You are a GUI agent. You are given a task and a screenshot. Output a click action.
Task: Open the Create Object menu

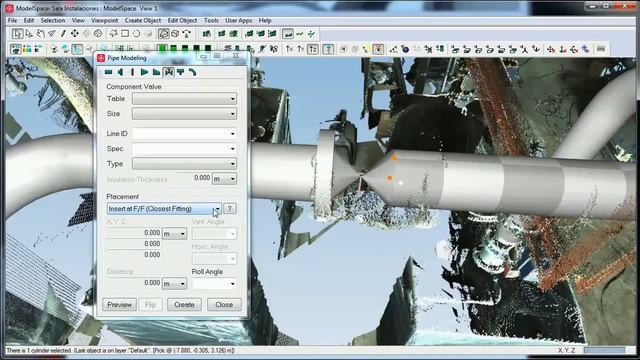(x=143, y=20)
